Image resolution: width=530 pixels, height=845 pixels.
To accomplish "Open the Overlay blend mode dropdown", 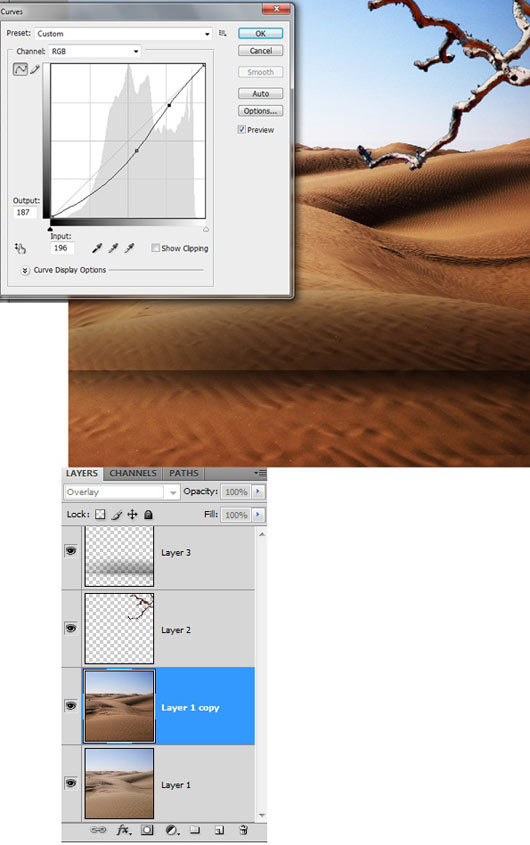I will 121,492.
